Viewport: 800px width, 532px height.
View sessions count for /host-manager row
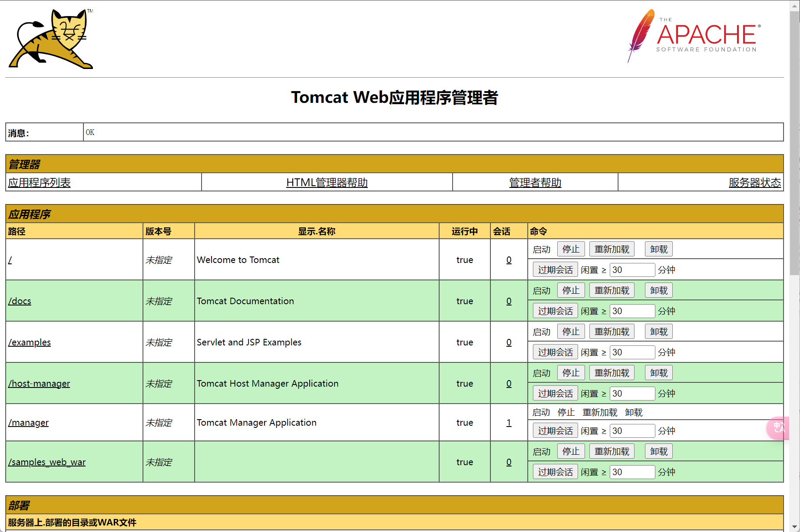click(509, 384)
